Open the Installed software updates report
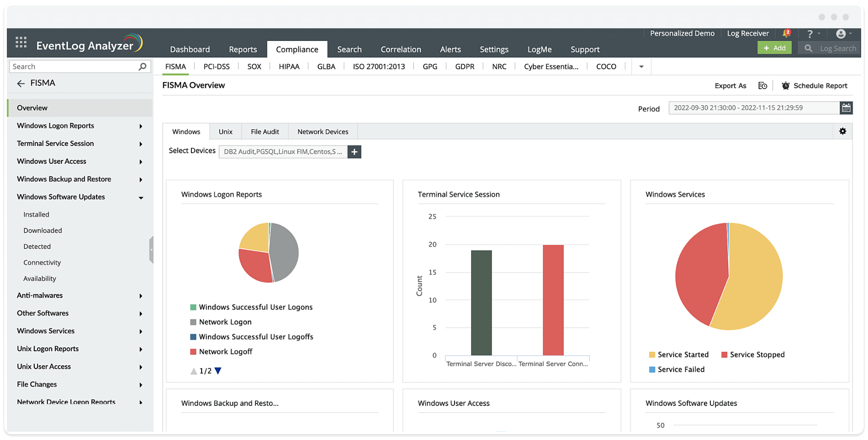 click(x=36, y=215)
